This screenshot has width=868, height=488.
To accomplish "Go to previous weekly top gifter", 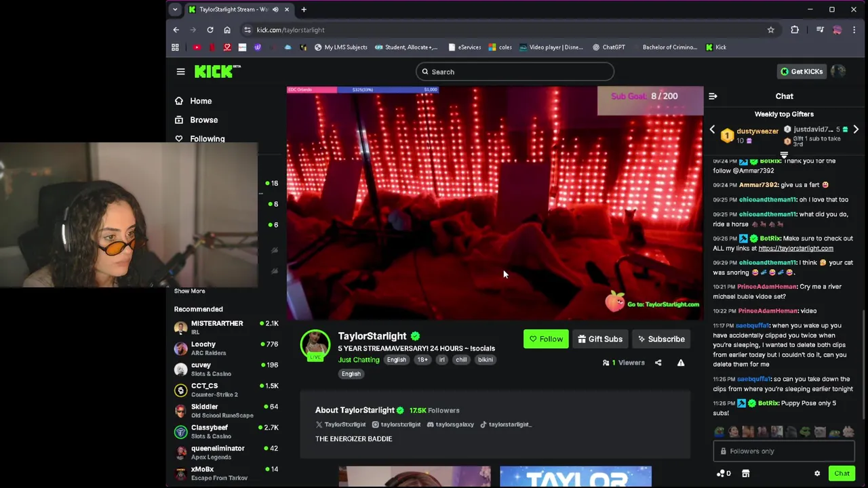I will 712,129.
